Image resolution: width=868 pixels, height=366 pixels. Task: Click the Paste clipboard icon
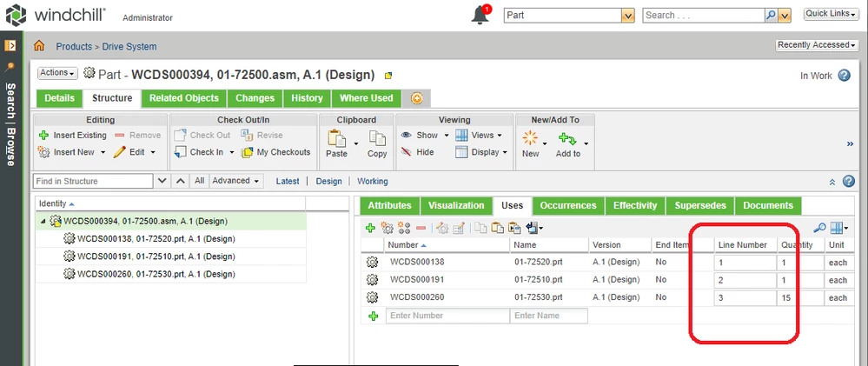(336, 138)
